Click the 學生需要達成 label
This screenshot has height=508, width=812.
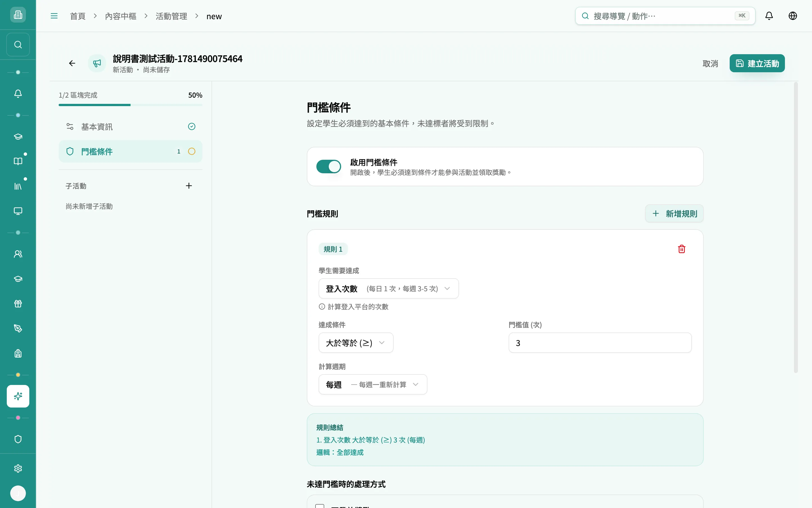pyautogui.click(x=339, y=270)
